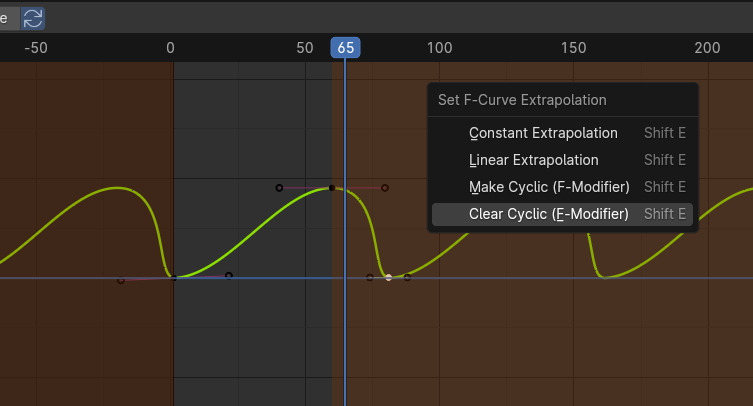The height and width of the screenshot is (406, 753).
Task: Toggle the cyclic sync arrows icon
Action: 33,18
